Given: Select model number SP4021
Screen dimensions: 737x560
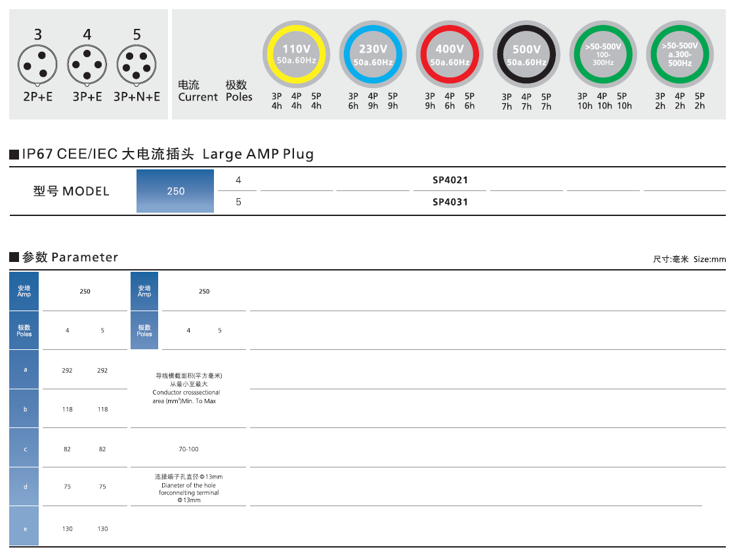Looking at the screenshot, I should (x=450, y=180).
